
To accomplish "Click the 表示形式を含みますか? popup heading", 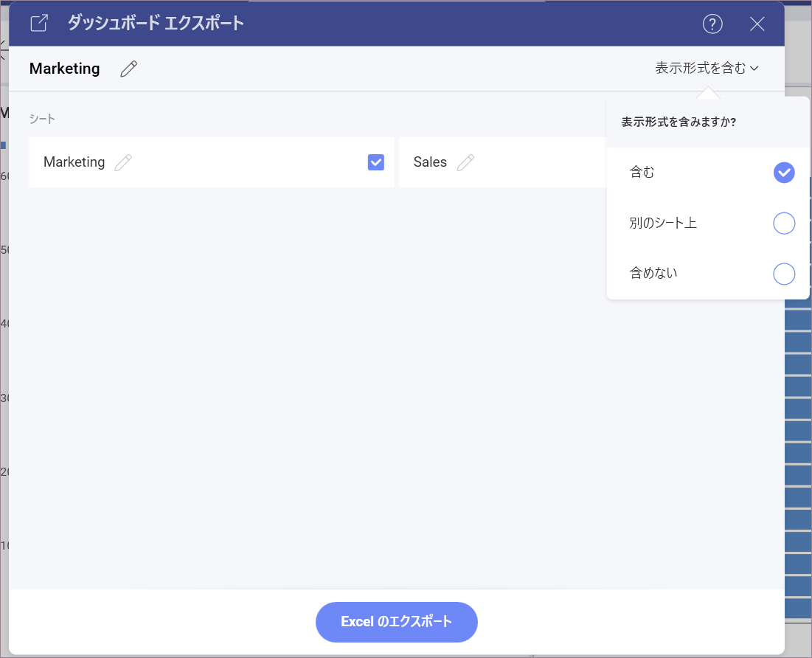I will (x=679, y=122).
